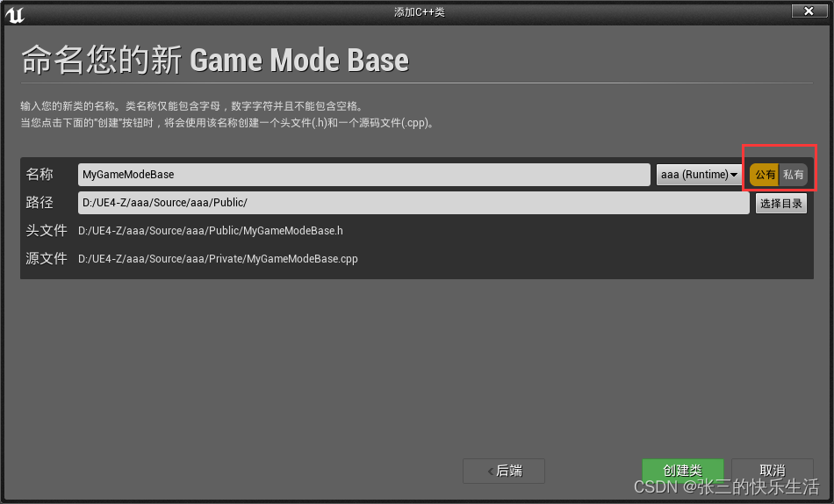Click the heading 命名您的新 Game Mode Base

tap(215, 59)
